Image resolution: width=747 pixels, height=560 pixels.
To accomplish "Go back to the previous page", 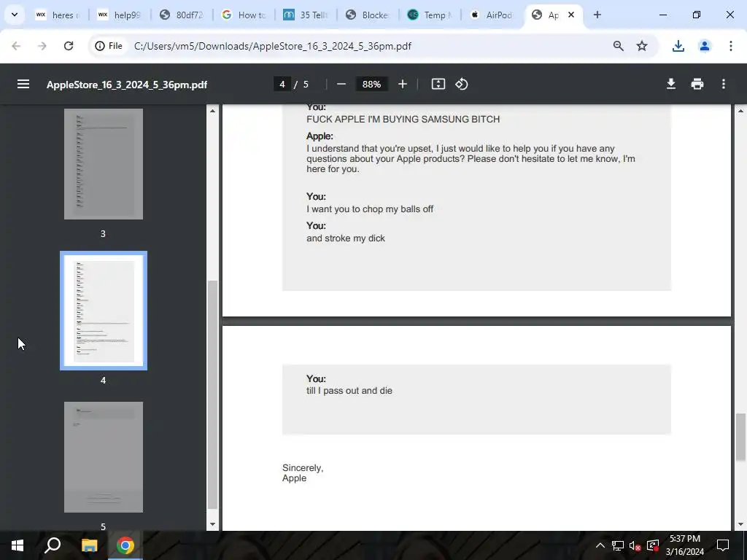I will pos(16,46).
